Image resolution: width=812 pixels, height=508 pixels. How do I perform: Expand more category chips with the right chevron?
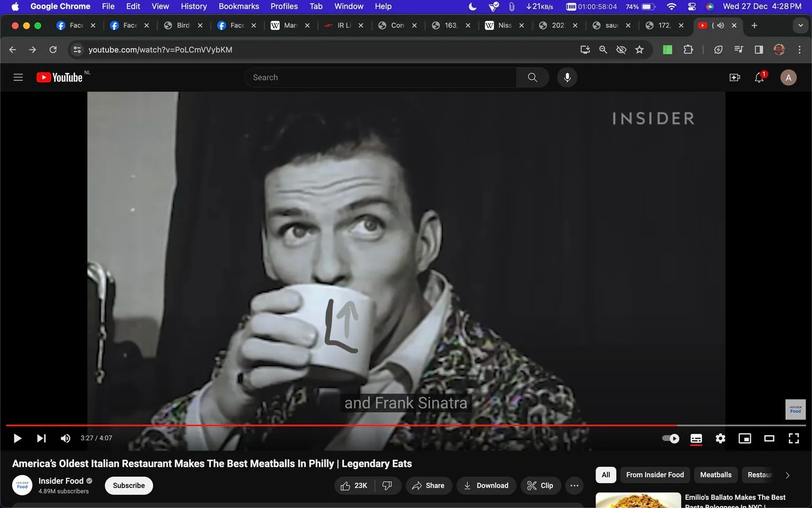pos(787,475)
